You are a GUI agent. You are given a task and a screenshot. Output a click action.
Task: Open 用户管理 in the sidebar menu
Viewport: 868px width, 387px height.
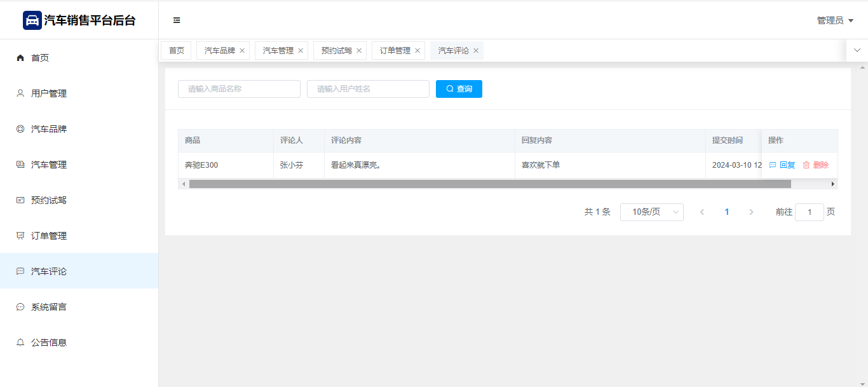click(x=79, y=93)
